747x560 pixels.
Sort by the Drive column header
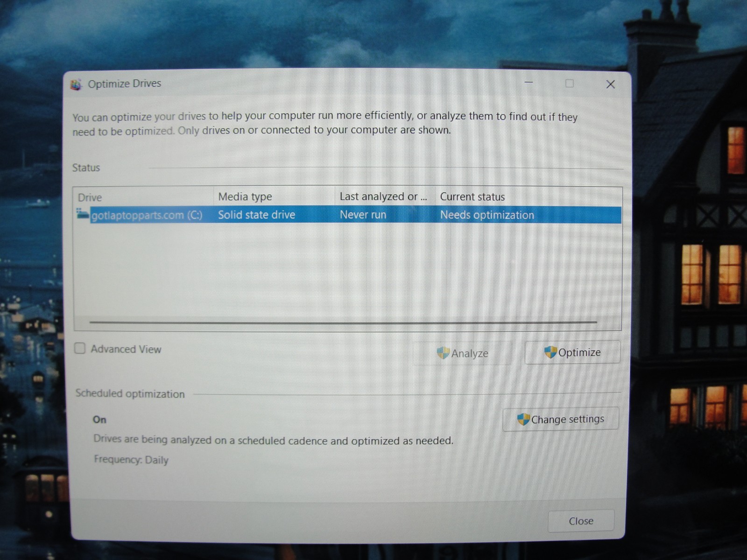143,197
